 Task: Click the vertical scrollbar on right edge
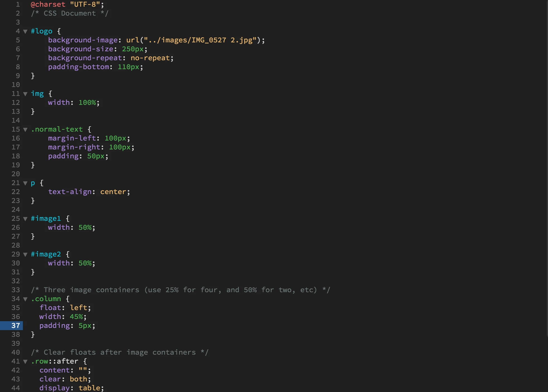547,167
